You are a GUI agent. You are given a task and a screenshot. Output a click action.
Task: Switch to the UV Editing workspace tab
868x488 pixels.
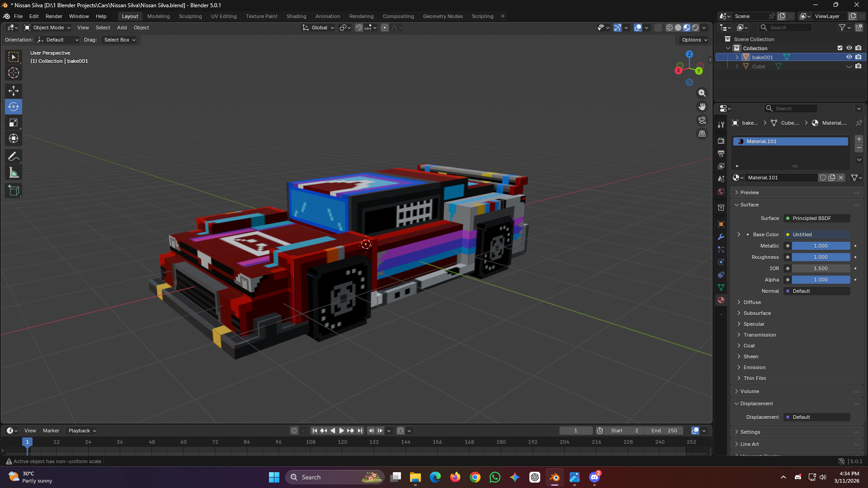pyautogui.click(x=224, y=16)
